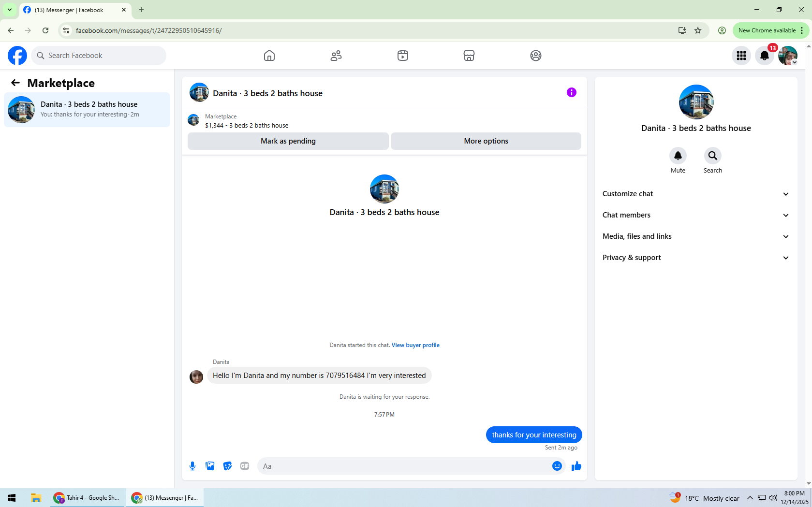Open weather widget 18°C Mostly clear
This screenshot has height=507, width=812.
click(704, 498)
